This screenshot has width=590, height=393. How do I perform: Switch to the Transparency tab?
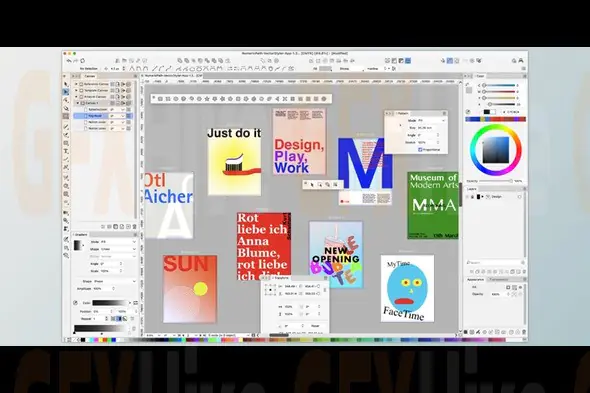498,279
